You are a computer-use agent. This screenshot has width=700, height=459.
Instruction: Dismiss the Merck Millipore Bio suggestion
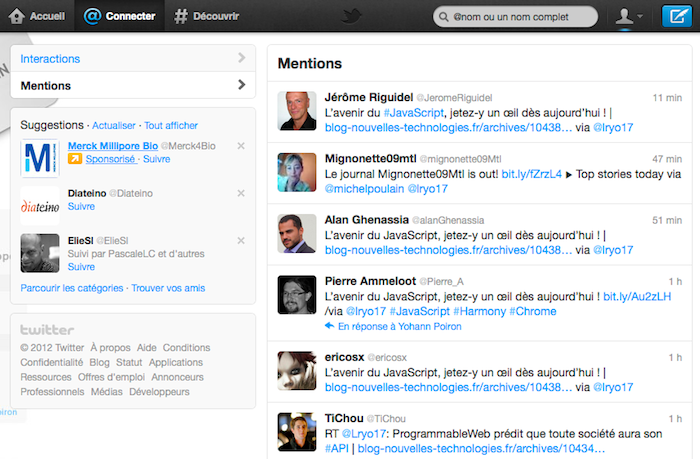tap(241, 147)
